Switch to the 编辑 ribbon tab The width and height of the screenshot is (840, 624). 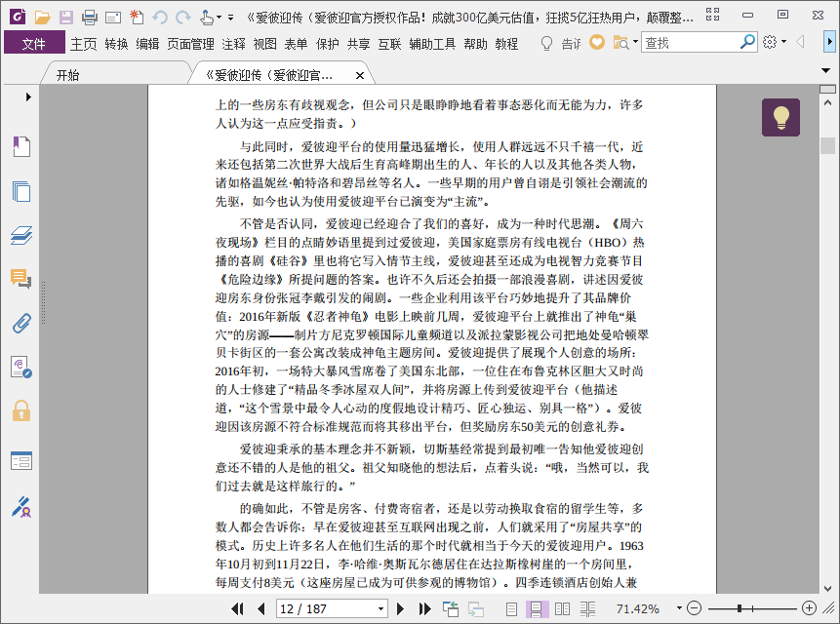coord(147,43)
